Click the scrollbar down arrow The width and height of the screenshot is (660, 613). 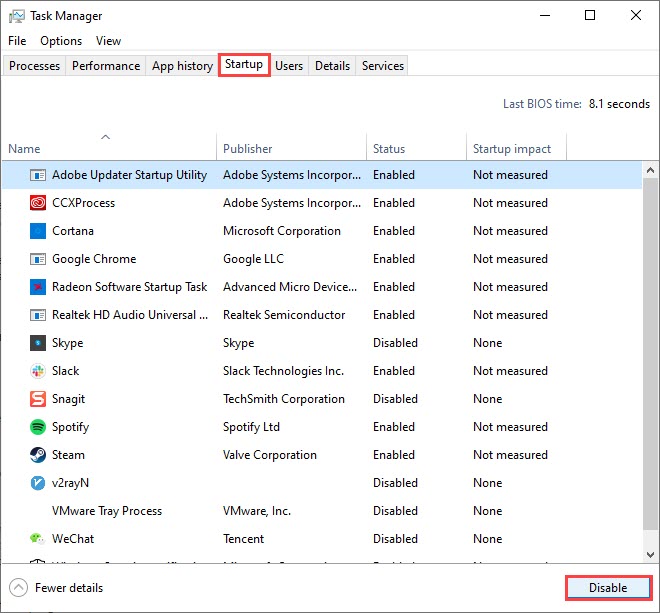[x=650, y=554]
